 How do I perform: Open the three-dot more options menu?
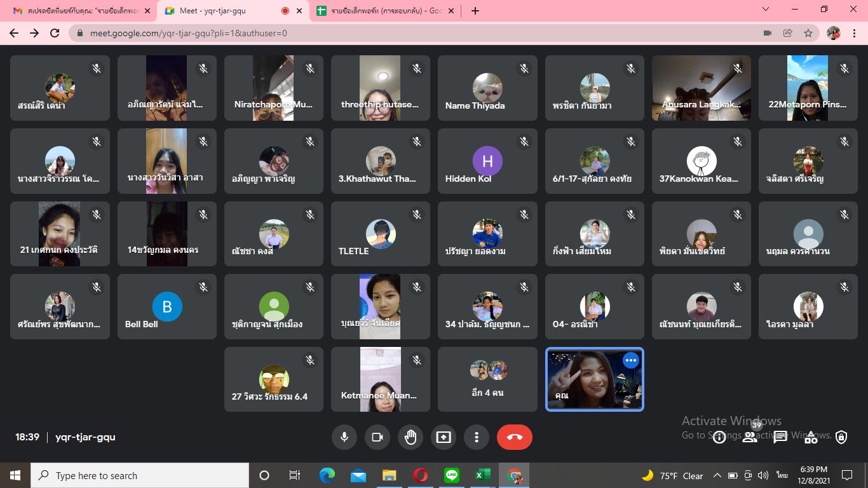pos(477,437)
